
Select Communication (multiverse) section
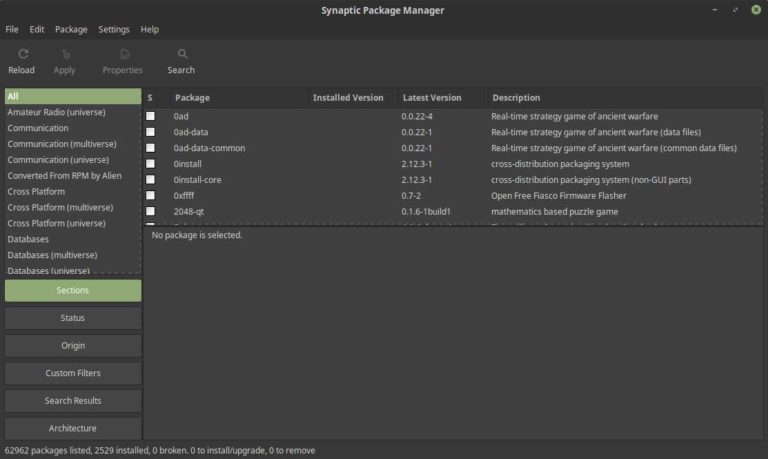(73, 144)
